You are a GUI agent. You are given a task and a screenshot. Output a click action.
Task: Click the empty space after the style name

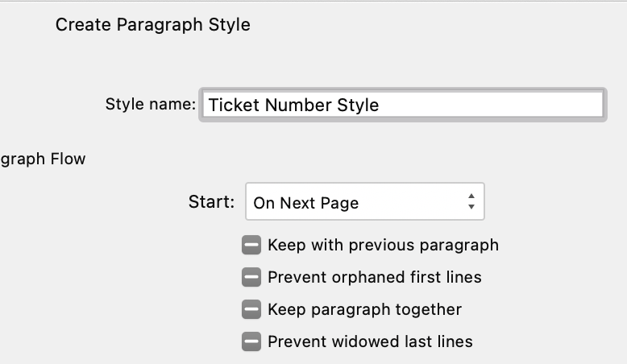click(x=490, y=105)
